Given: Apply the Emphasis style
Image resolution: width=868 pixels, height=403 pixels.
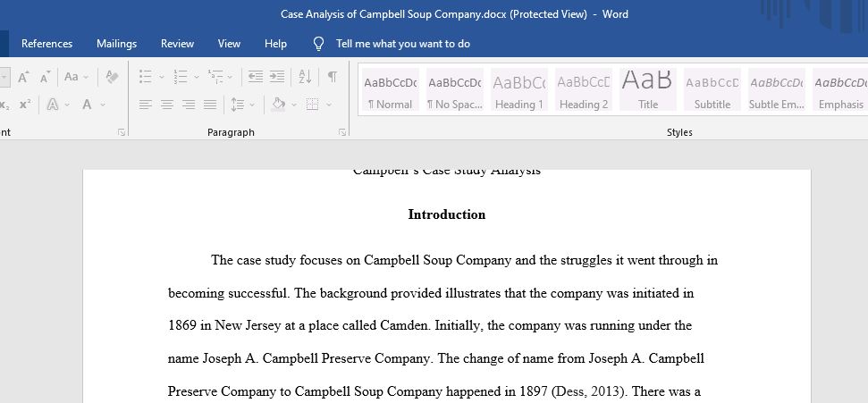Looking at the screenshot, I should (x=840, y=89).
